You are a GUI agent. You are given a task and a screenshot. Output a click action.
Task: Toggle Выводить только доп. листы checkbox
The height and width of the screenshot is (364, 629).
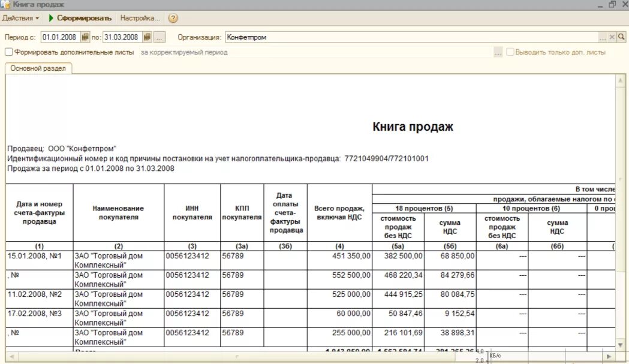coord(510,52)
